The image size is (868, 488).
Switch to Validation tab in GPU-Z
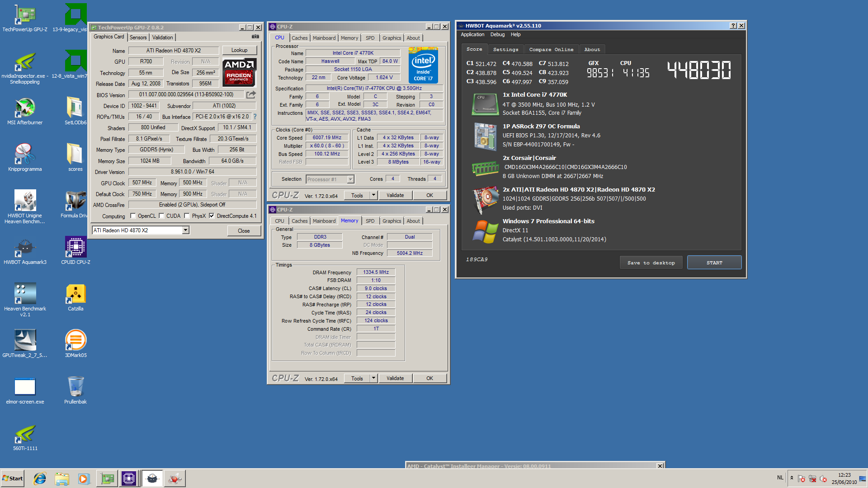(162, 38)
